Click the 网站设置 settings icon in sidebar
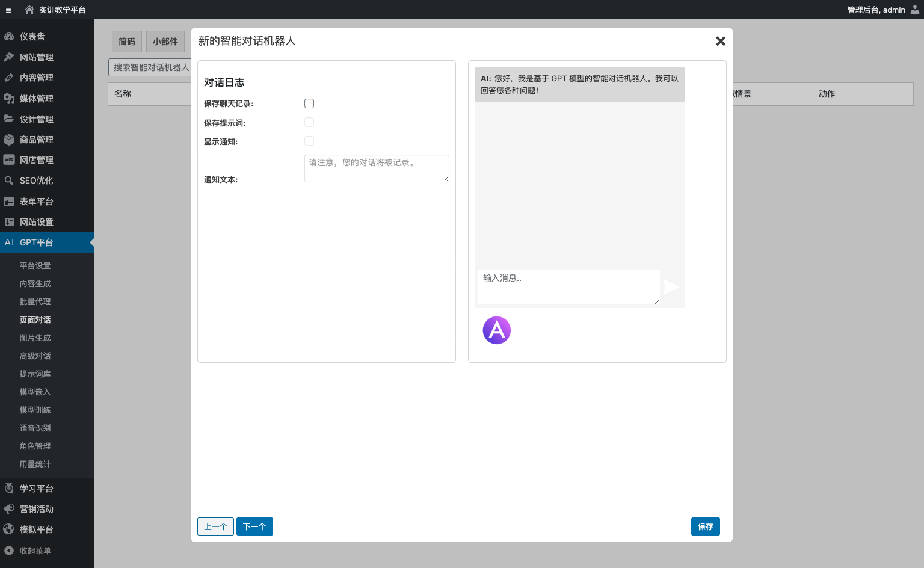Viewport: 924px width, 568px height. coord(9,222)
